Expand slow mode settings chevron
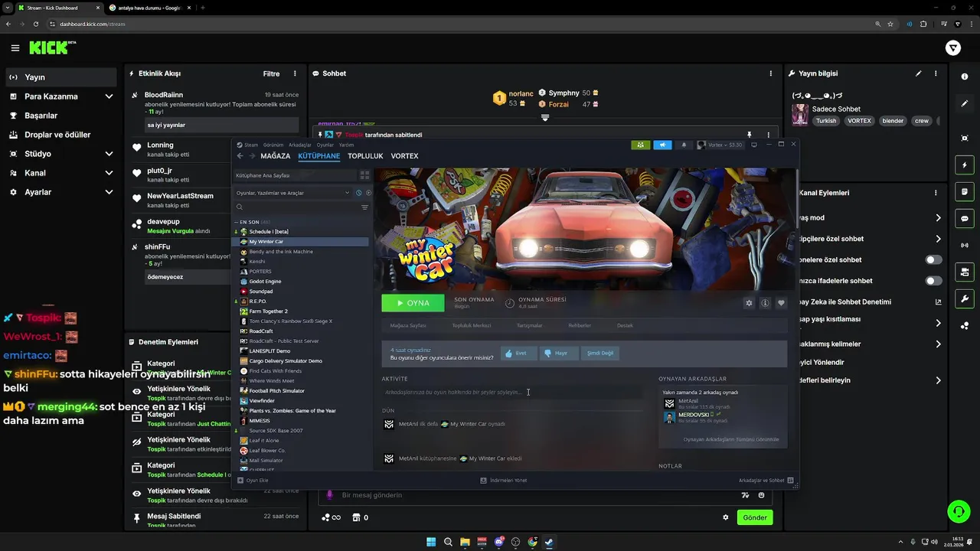Image resolution: width=980 pixels, height=551 pixels. click(938, 218)
